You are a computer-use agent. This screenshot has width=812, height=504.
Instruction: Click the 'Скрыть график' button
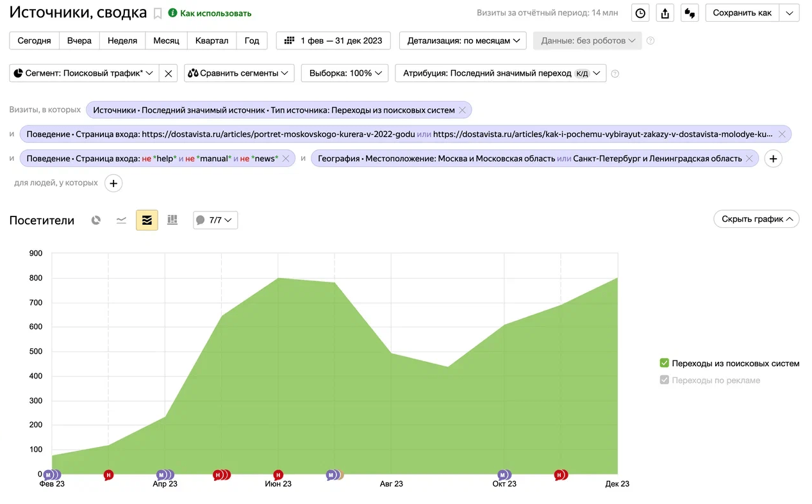point(756,219)
